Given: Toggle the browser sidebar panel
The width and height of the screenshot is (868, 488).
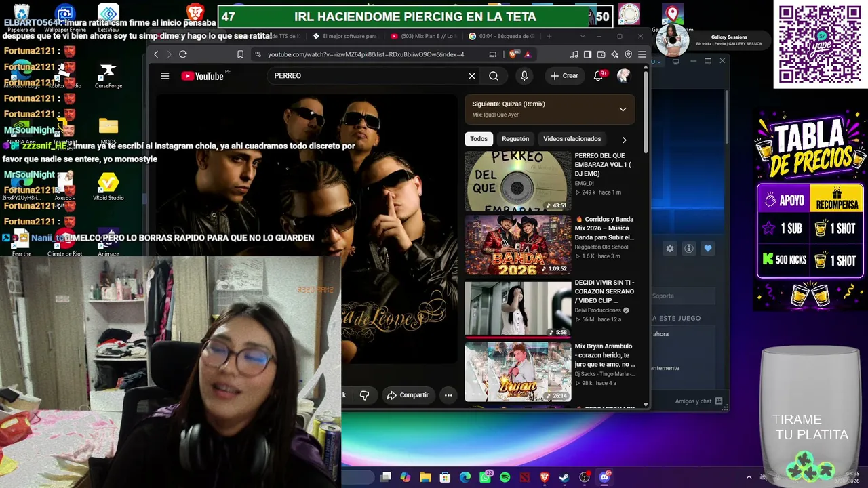Looking at the screenshot, I should click(x=588, y=54).
